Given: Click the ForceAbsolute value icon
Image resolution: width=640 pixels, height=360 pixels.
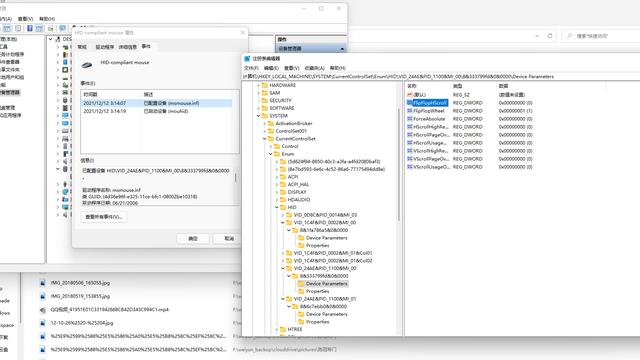Looking at the screenshot, I should pos(410,119).
